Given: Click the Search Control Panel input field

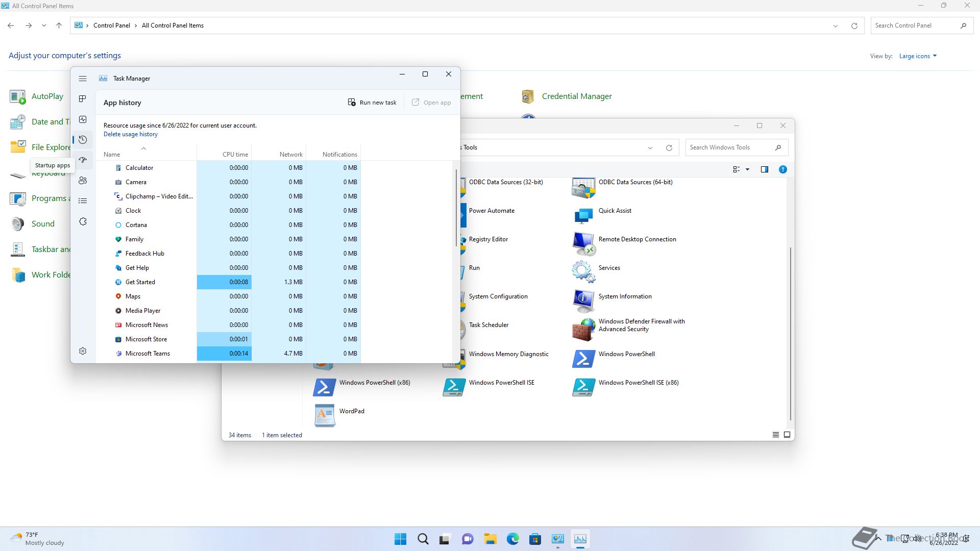Looking at the screenshot, I should pyautogui.click(x=914, y=26).
